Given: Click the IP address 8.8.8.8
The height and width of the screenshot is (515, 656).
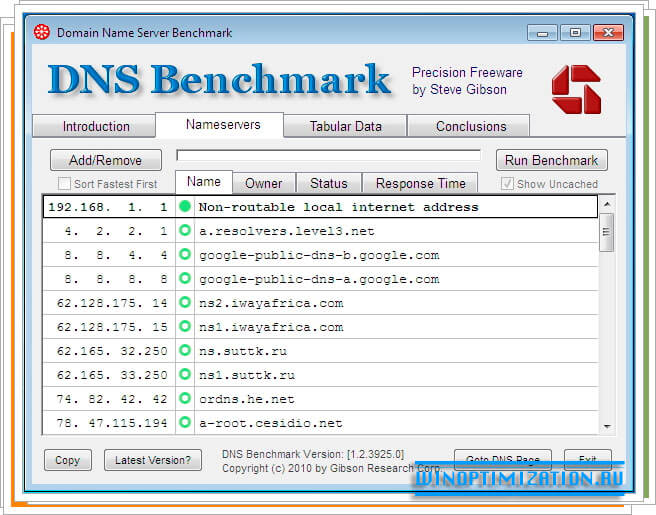Looking at the screenshot, I should click(116, 279).
